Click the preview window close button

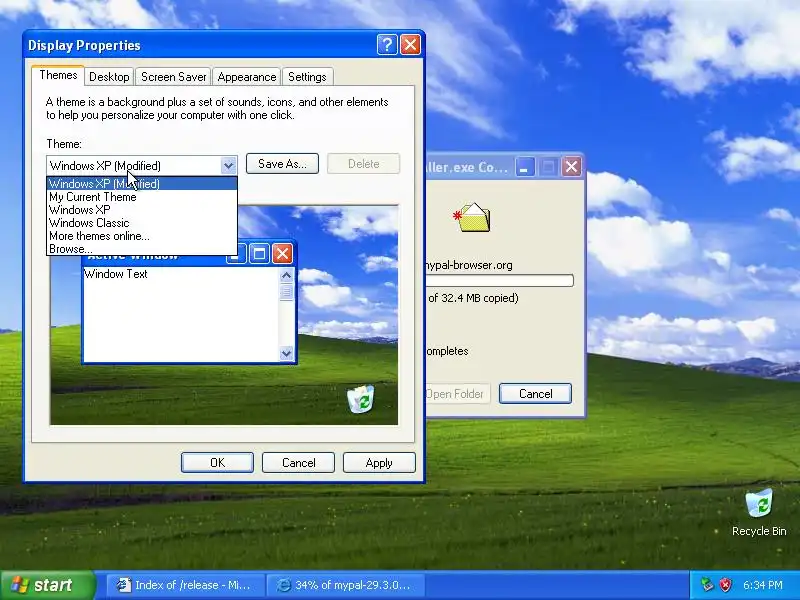[282, 254]
